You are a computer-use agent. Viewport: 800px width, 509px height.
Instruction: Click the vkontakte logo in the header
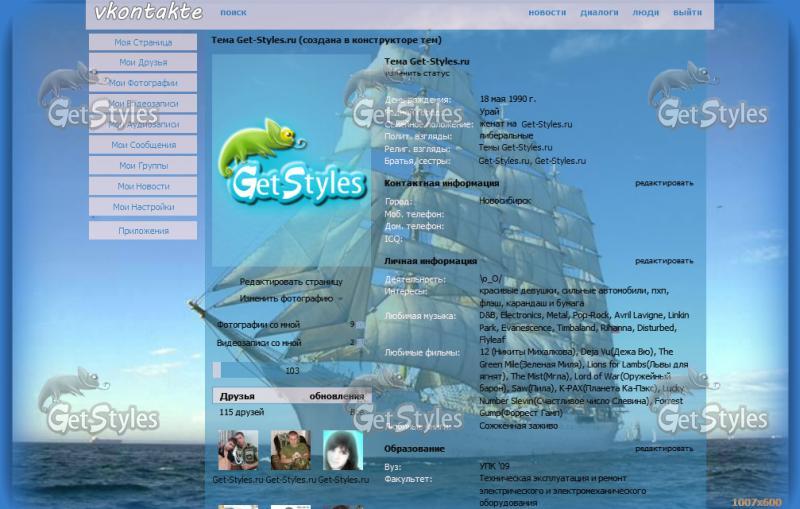148,13
